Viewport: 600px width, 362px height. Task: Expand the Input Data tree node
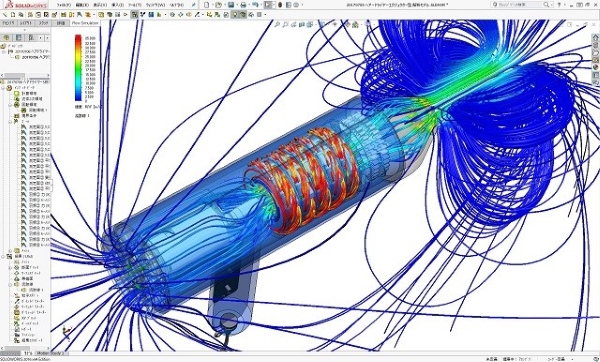pos(3,88)
